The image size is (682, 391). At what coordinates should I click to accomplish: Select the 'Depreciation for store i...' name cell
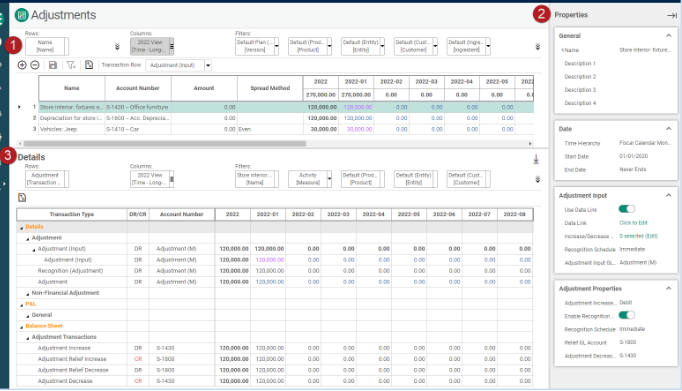point(72,118)
